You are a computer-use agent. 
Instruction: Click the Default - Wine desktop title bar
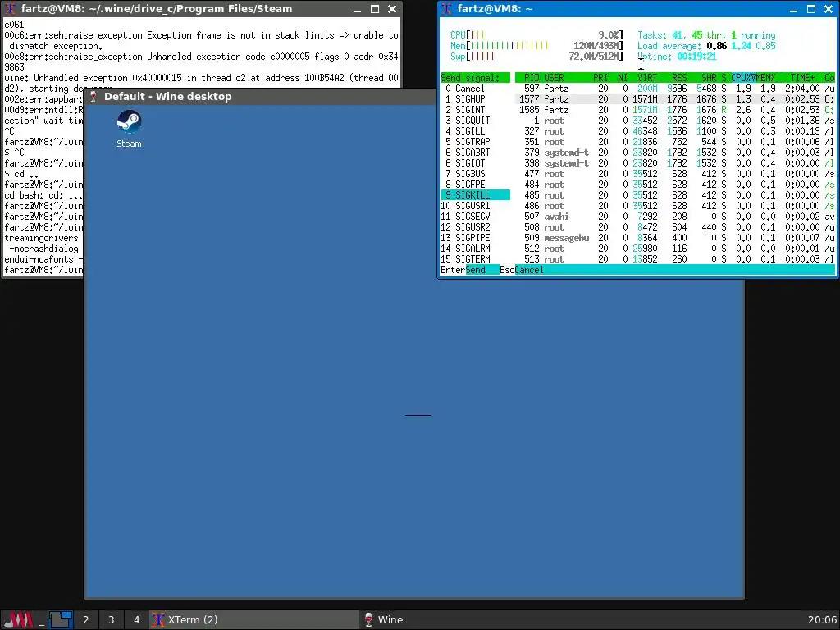pos(260,97)
